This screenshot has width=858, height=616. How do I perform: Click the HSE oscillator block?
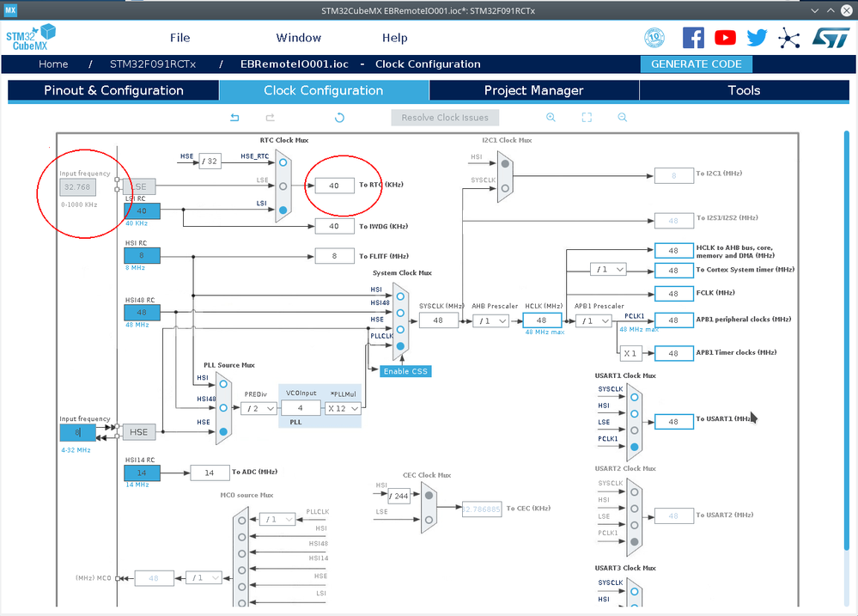(139, 432)
